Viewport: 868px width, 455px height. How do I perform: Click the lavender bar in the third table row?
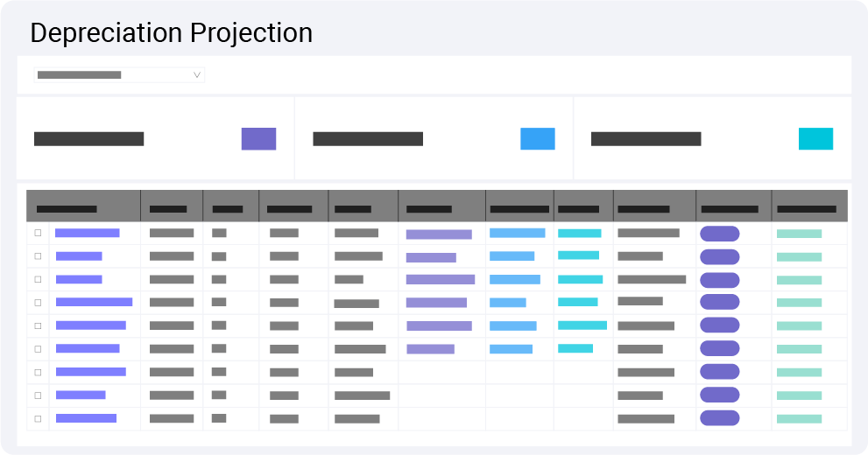(x=441, y=280)
